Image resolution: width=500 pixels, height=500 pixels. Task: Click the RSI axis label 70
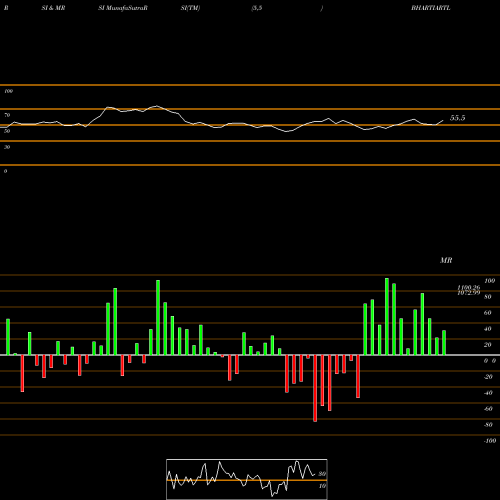pos(7,115)
